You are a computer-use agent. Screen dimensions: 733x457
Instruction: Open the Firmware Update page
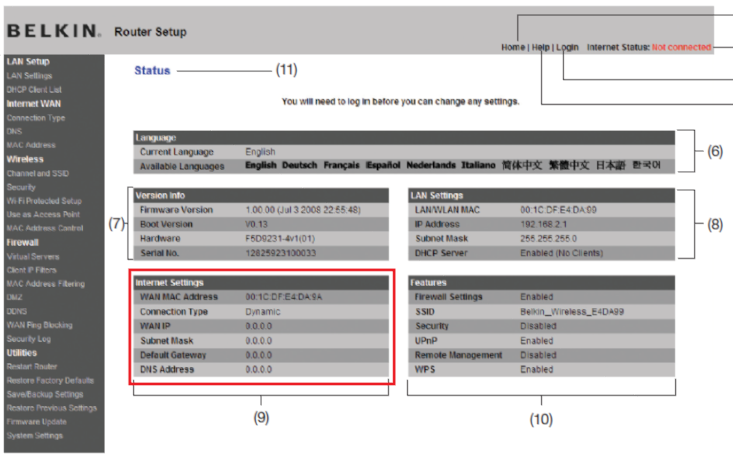click(x=36, y=421)
